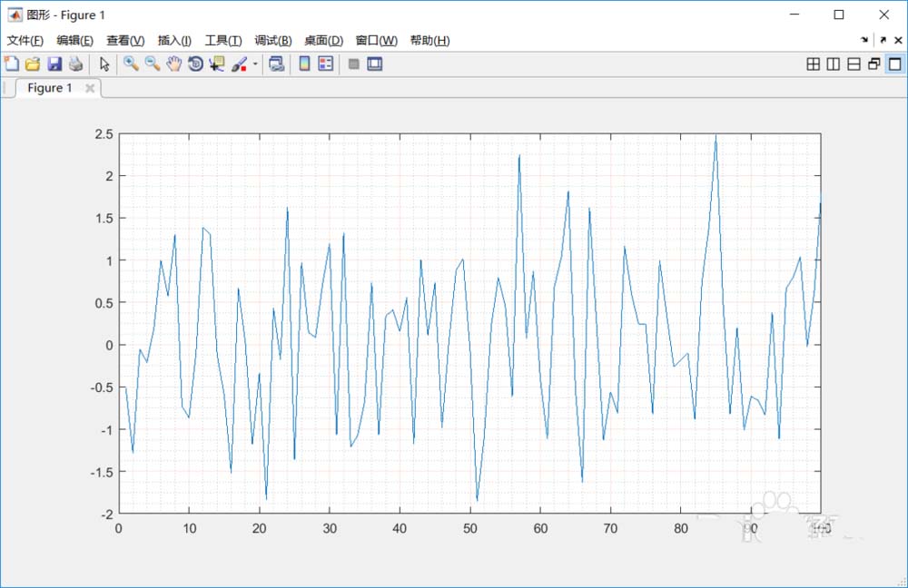Image resolution: width=908 pixels, height=588 pixels.
Task: Select the Zoom Out magnifier tool
Action: 153,64
